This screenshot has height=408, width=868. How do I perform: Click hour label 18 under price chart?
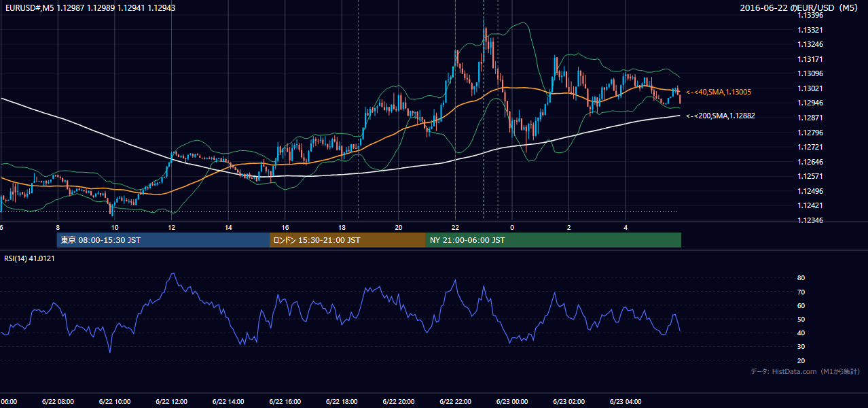(x=342, y=228)
